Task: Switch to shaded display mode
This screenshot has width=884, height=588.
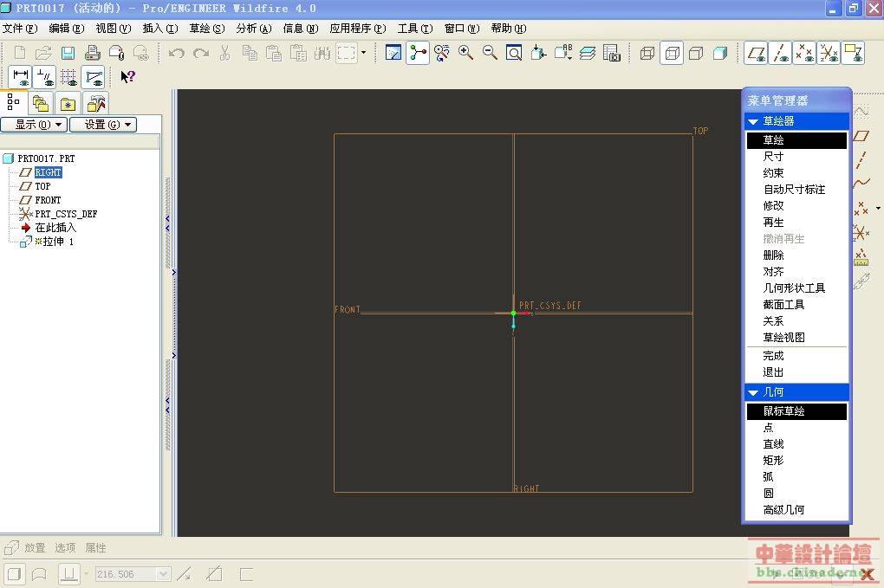Action: [x=720, y=54]
